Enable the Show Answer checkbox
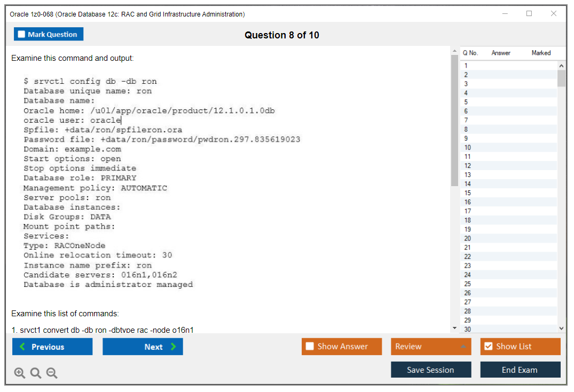This screenshot has height=392, width=574. point(310,347)
